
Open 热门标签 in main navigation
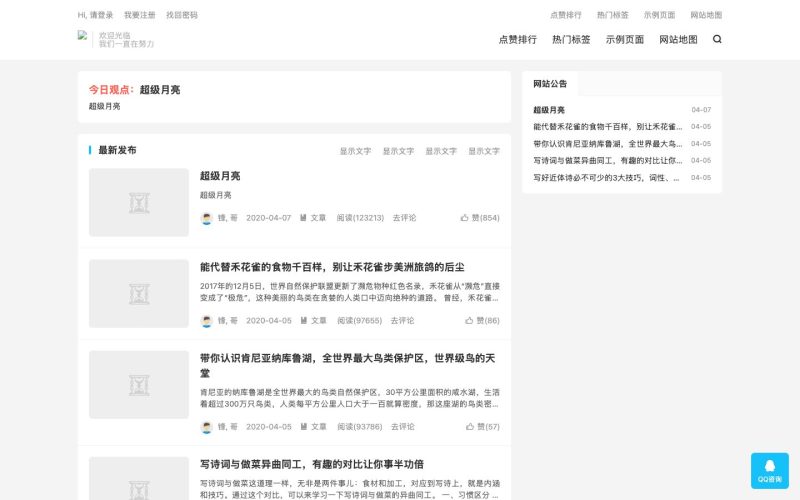coord(571,39)
